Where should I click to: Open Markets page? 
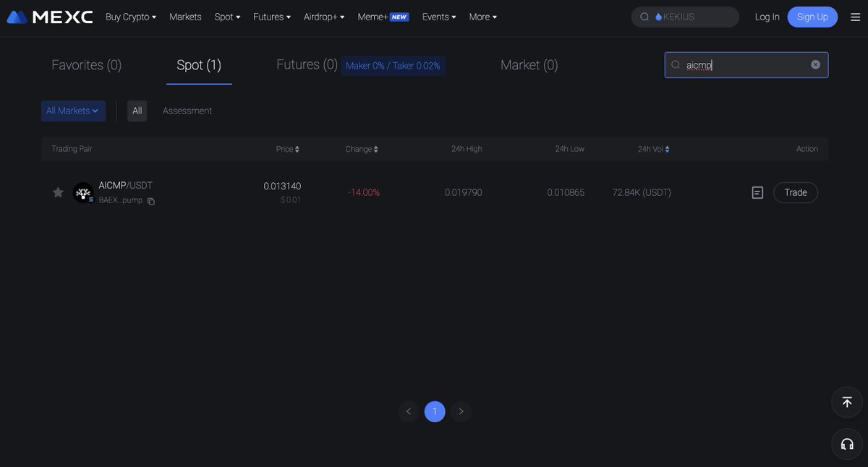click(185, 17)
